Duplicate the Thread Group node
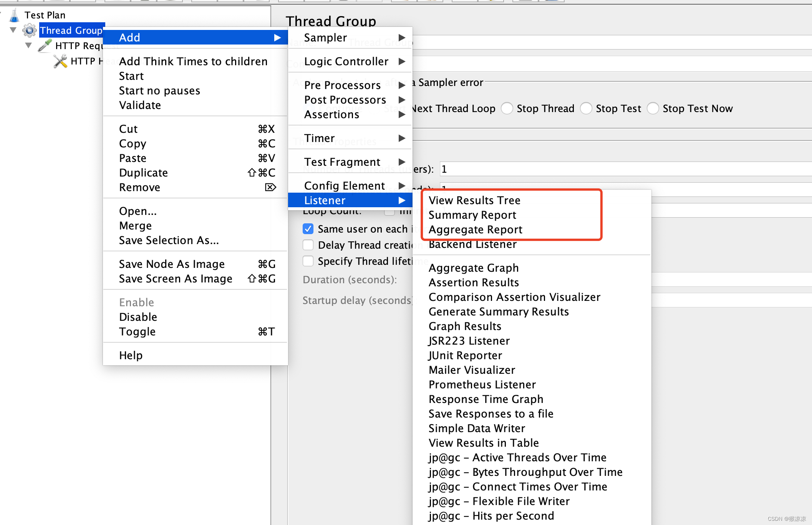This screenshot has height=525, width=812. tap(196, 173)
